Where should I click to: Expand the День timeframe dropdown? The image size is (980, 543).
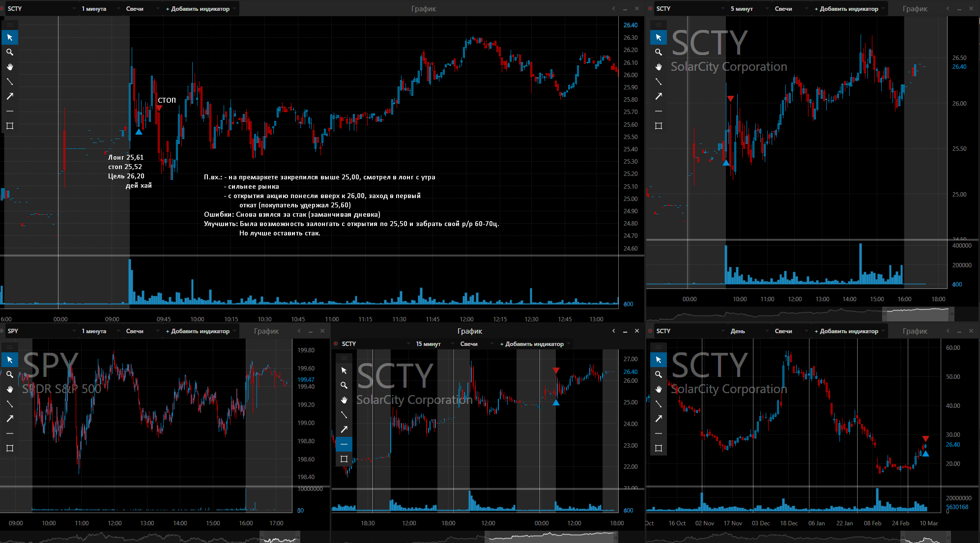click(748, 331)
